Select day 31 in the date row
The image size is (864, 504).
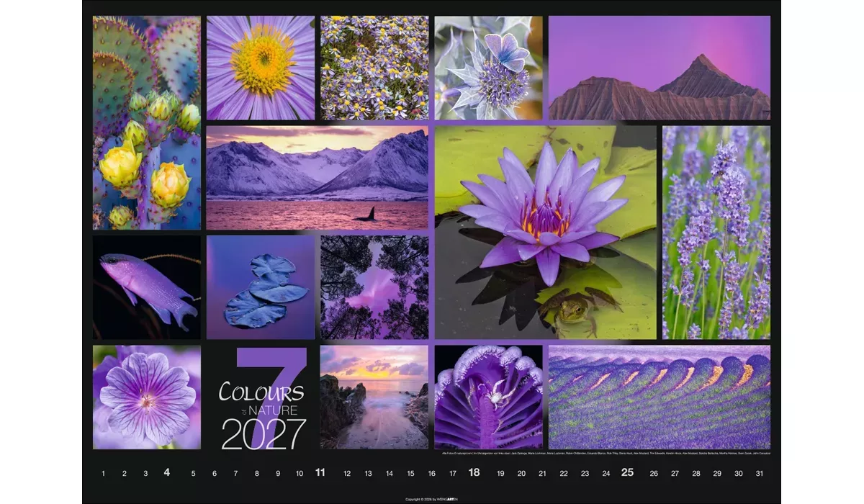[x=759, y=474]
